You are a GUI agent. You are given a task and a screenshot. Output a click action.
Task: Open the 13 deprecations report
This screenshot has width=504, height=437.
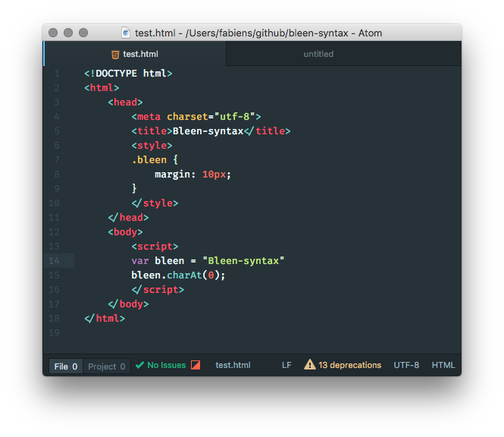349,365
